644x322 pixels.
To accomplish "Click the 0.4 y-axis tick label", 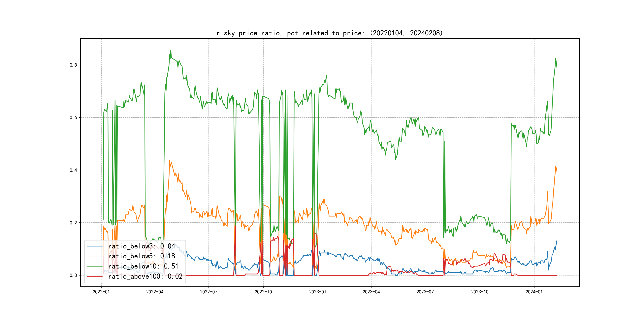I will (73, 170).
